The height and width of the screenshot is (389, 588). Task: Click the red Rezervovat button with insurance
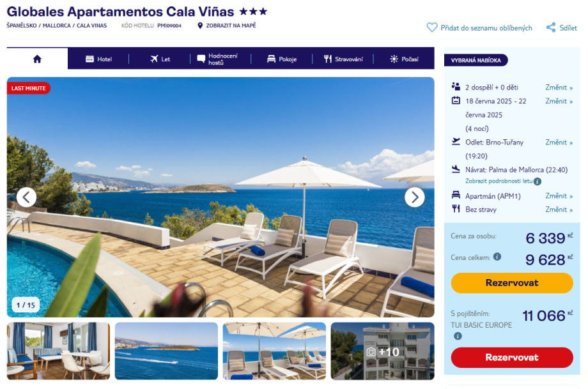pos(512,357)
